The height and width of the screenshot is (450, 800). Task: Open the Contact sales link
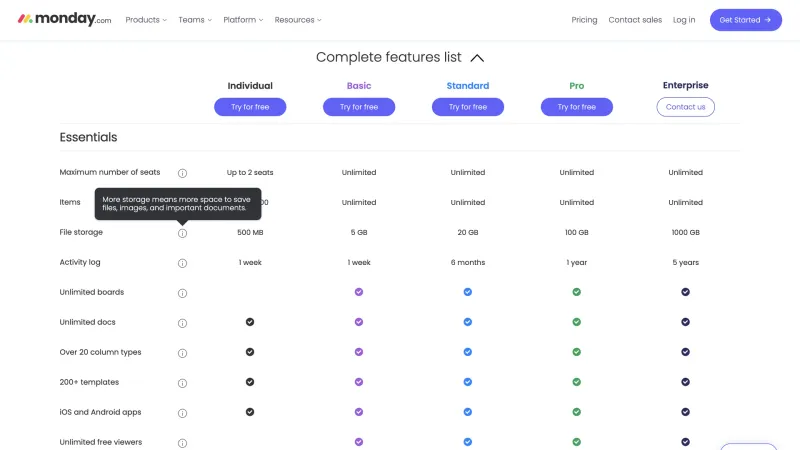pyautogui.click(x=635, y=20)
